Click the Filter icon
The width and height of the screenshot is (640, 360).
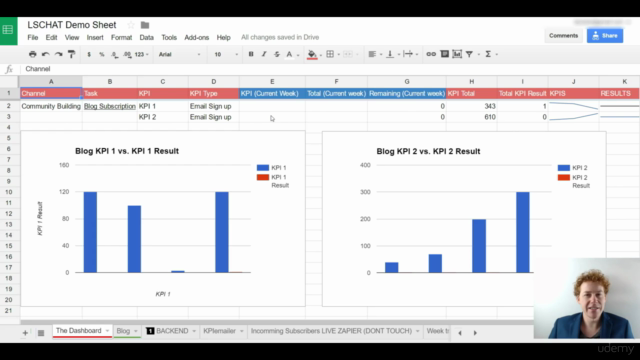point(469,54)
